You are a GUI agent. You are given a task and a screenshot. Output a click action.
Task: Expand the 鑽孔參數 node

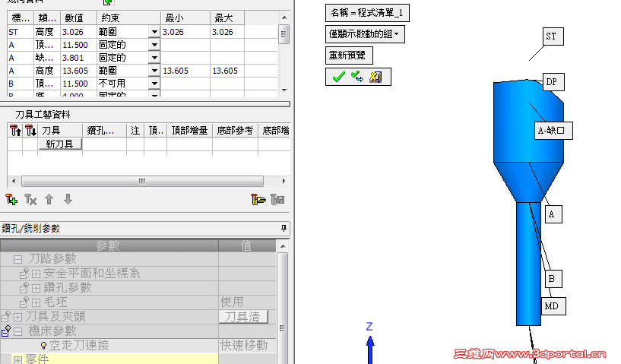tap(36, 288)
